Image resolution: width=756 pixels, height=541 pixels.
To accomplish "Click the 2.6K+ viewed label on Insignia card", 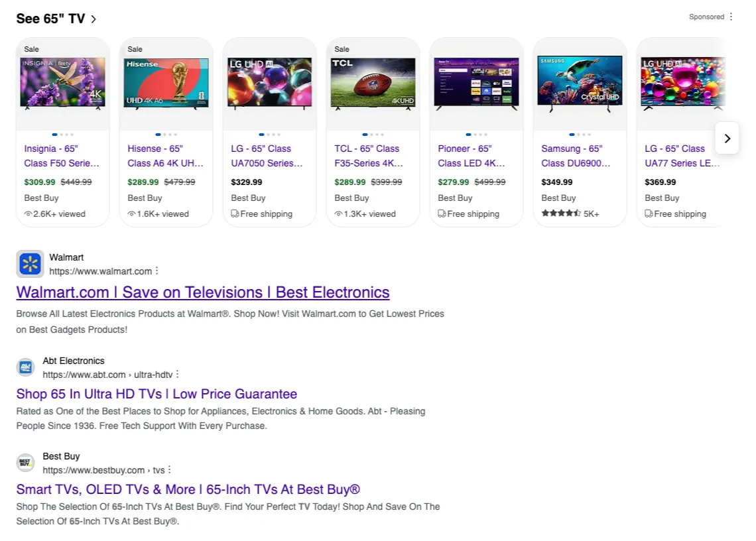I will (x=55, y=213).
